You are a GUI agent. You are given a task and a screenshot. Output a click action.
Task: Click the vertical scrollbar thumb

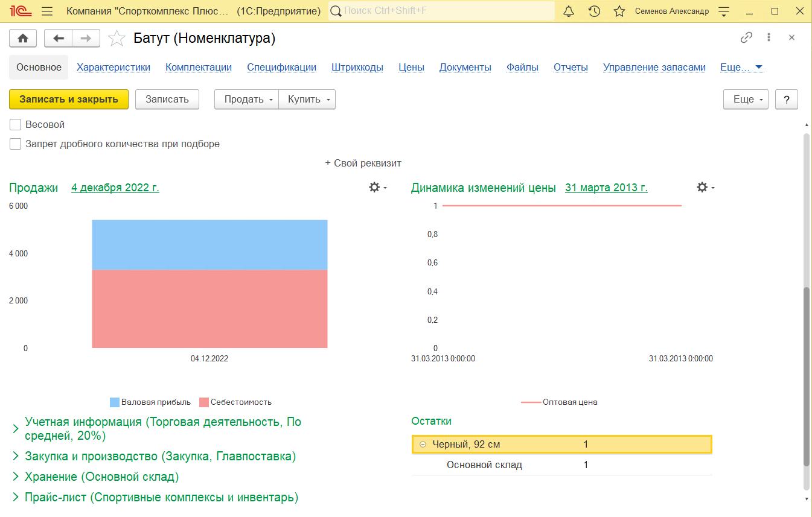coord(806,376)
